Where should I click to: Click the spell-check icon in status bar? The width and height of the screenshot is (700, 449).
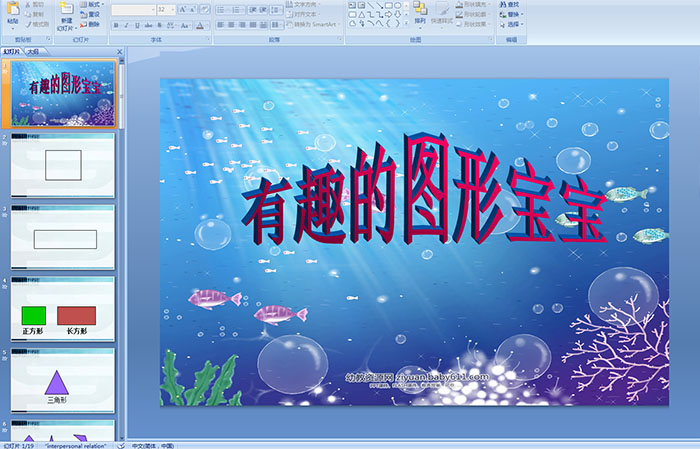tap(121, 445)
